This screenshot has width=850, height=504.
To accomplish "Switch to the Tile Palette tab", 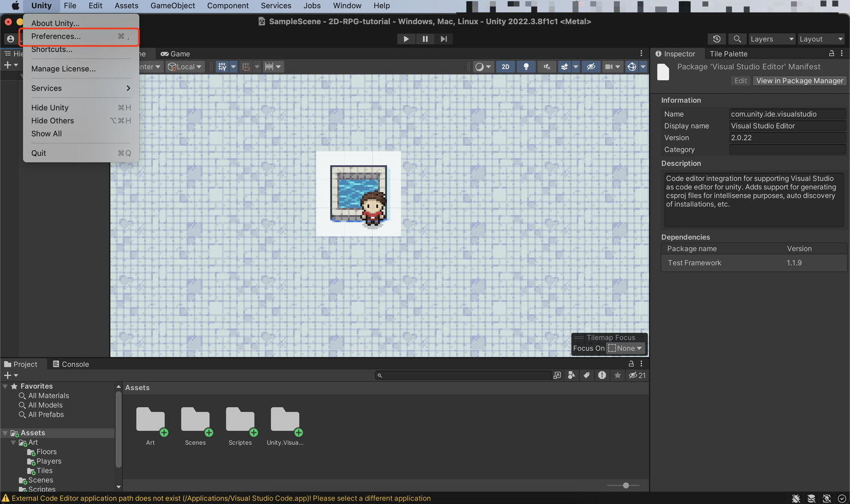I will tap(728, 54).
